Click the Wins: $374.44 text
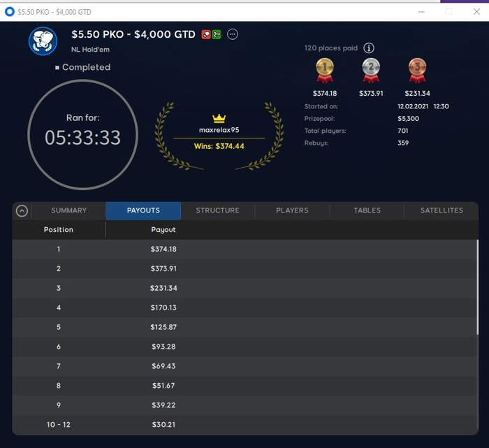Image resolution: width=489 pixels, height=448 pixels. 219,146
